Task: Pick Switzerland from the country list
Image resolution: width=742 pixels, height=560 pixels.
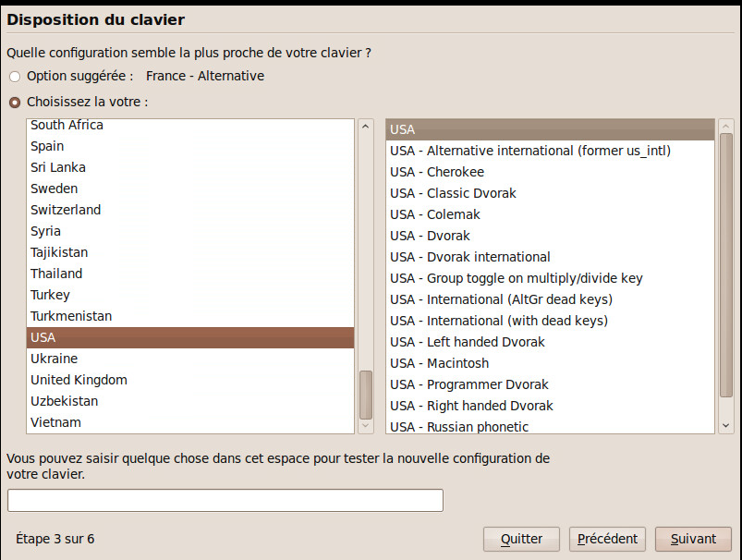Action: 66,210
